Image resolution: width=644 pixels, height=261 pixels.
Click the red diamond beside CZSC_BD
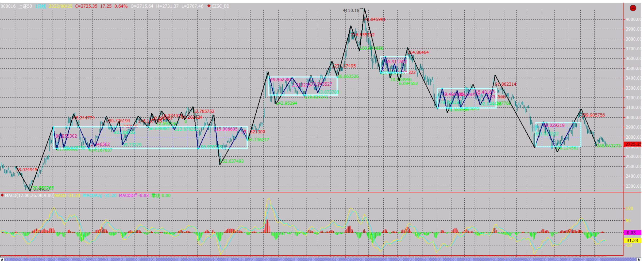tap(209, 6)
